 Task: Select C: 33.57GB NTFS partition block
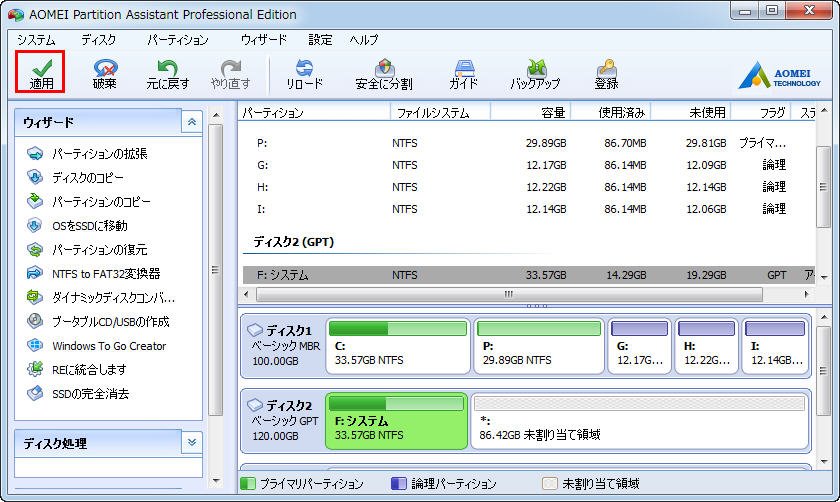398,346
